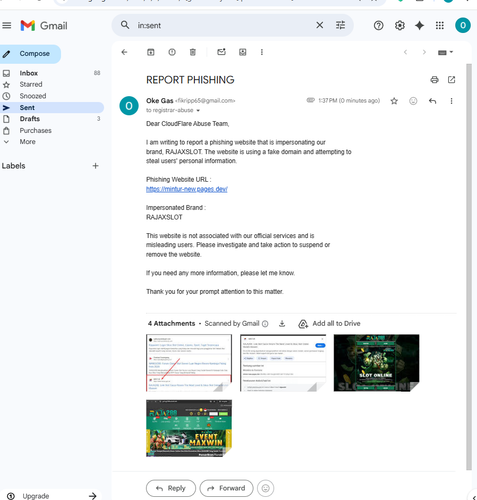This screenshot has width=477, height=500.
Task: Show recipient details dropdown arrow
Action: 198,110
